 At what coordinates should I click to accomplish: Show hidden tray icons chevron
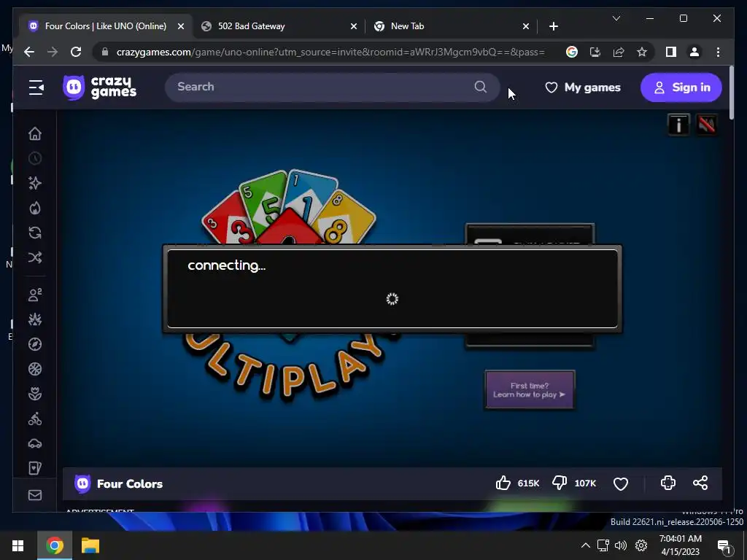[586, 545]
